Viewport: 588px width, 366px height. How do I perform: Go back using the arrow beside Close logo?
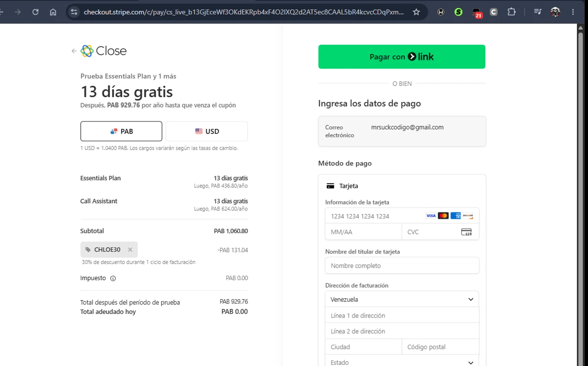point(74,51)
